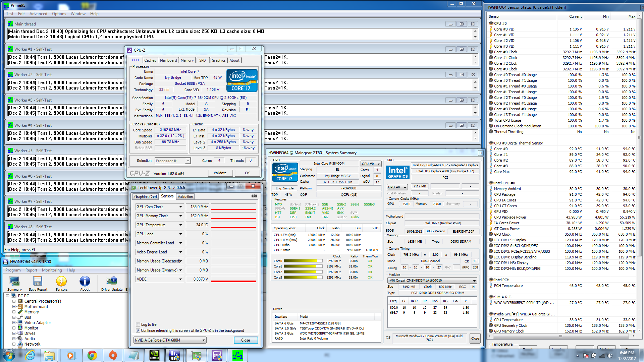Switch to HWiNFO64 taskbar button
Screen dimensions: 644x362
(x=174, y=355)
